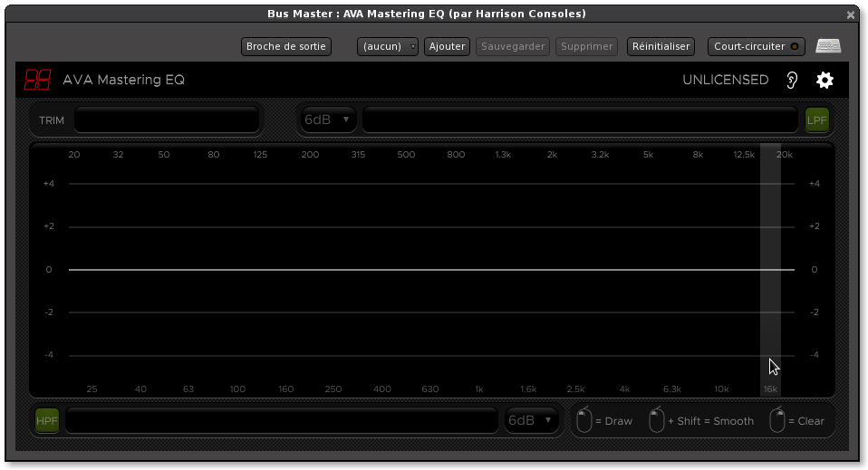Image resolution: width=868 pixels, height=470 pixels.
Task: Click the 6.3k frequency label
Action: (672, 389)
